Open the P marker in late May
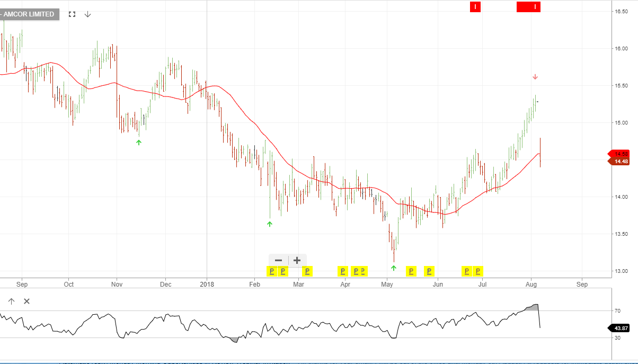The image size is (638, 364). click(x=429, y=271)
